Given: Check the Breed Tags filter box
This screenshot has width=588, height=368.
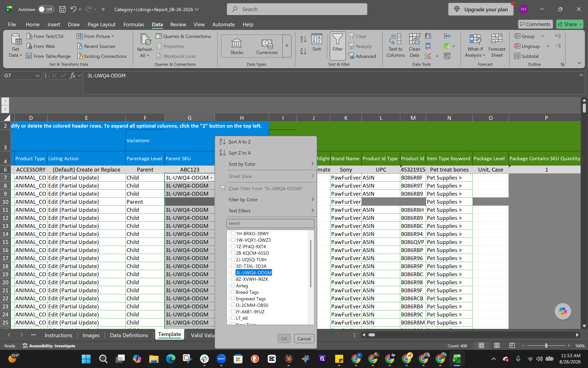Looking at the screenshot, I should click(233, 292).
